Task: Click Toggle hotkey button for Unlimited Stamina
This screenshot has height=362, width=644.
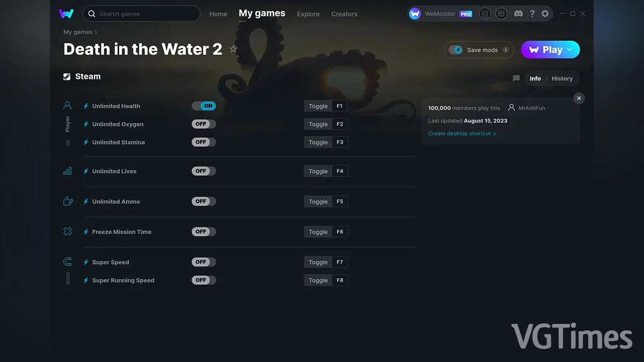Action: (x=318, y=142)
